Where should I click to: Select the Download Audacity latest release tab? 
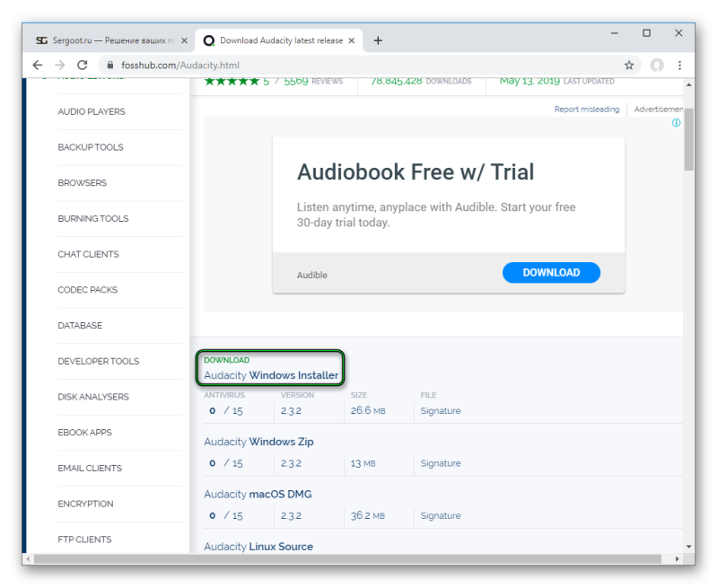coord(279,40)
